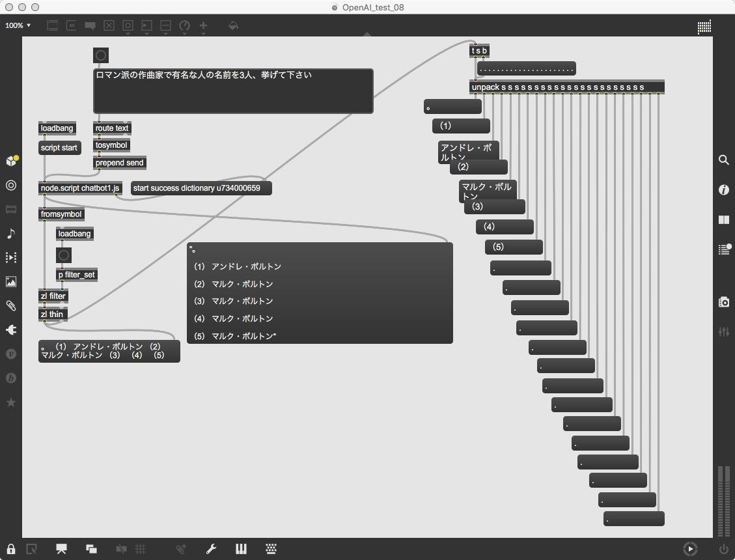
Task: Click the bang button above the Japanese text box
Action: point(101,55)
